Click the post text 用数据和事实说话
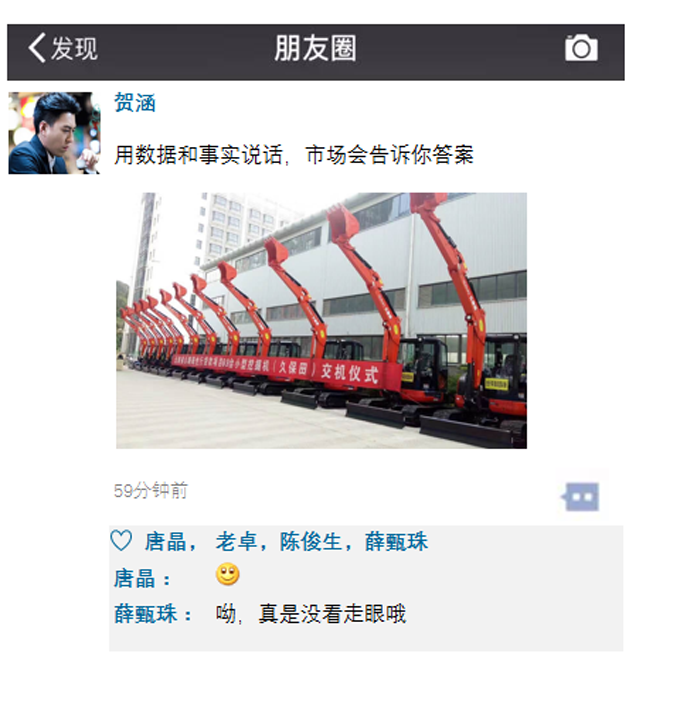Viewport: 680px width, 718px height. click(x=198, y=154)
